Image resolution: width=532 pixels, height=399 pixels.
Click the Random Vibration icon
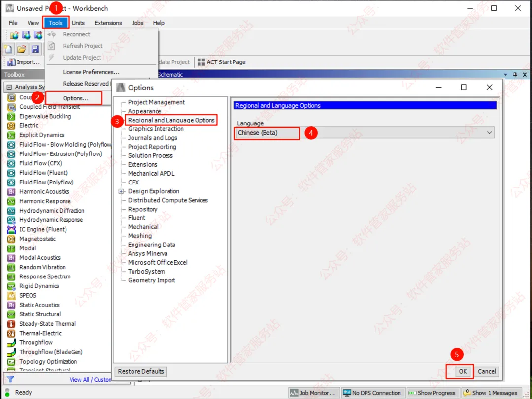point(11,267)
